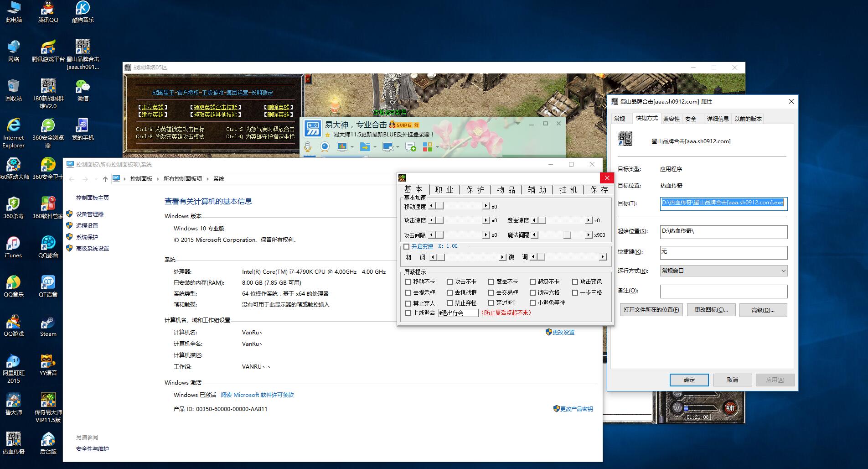Click the @退出行会 text field
This screenshot has width=868, height=469.
tap(458, 313)
